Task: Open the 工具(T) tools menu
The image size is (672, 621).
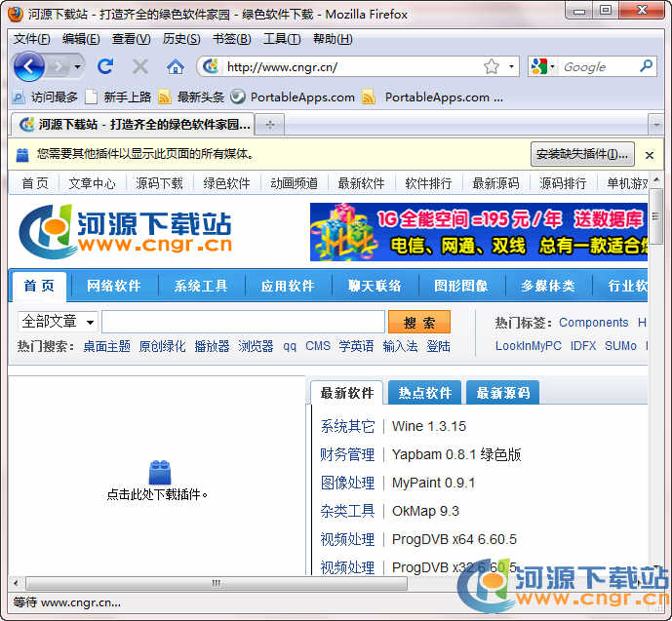Action: 282,39
